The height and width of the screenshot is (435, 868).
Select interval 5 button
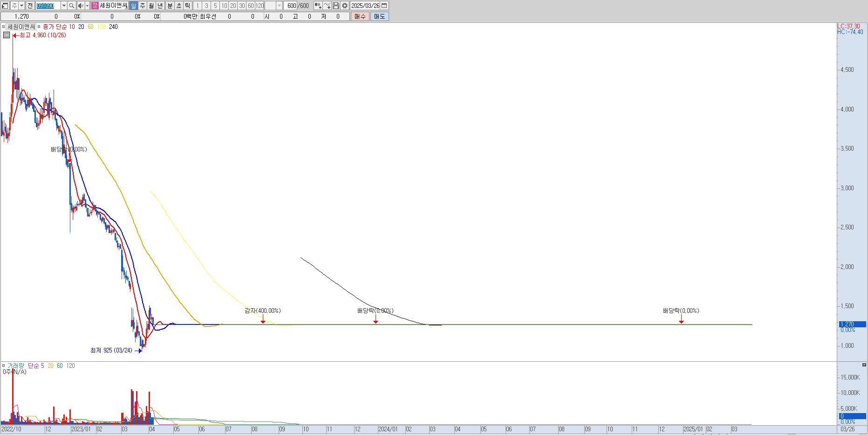[x=215, y=6]
